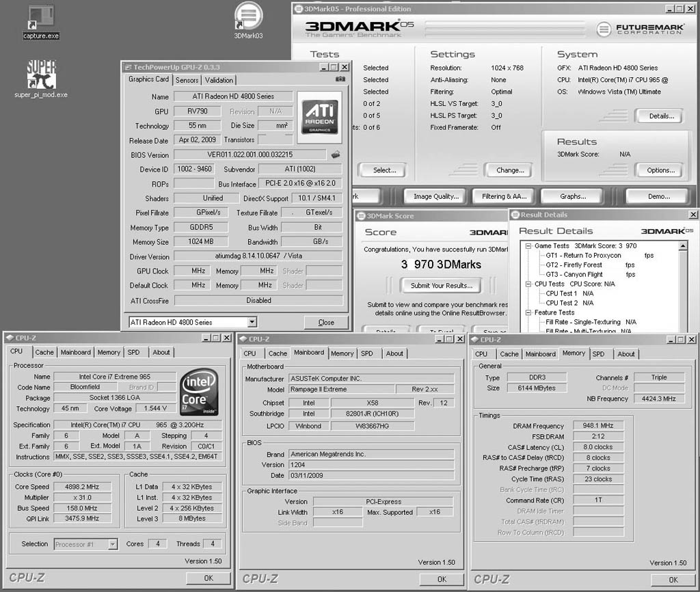
Task: Click the Memory Size 1024 MB field
Action: (x=201, y=241)
